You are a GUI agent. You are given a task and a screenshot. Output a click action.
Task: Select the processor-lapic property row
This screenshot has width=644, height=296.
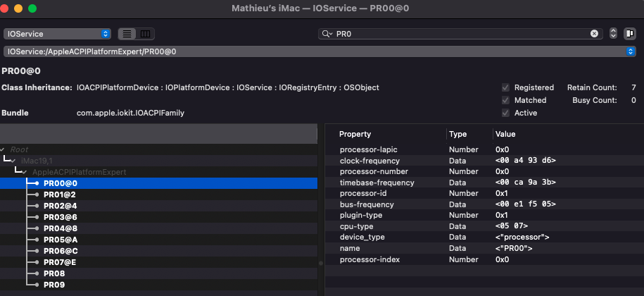click(x=485, y=149)
